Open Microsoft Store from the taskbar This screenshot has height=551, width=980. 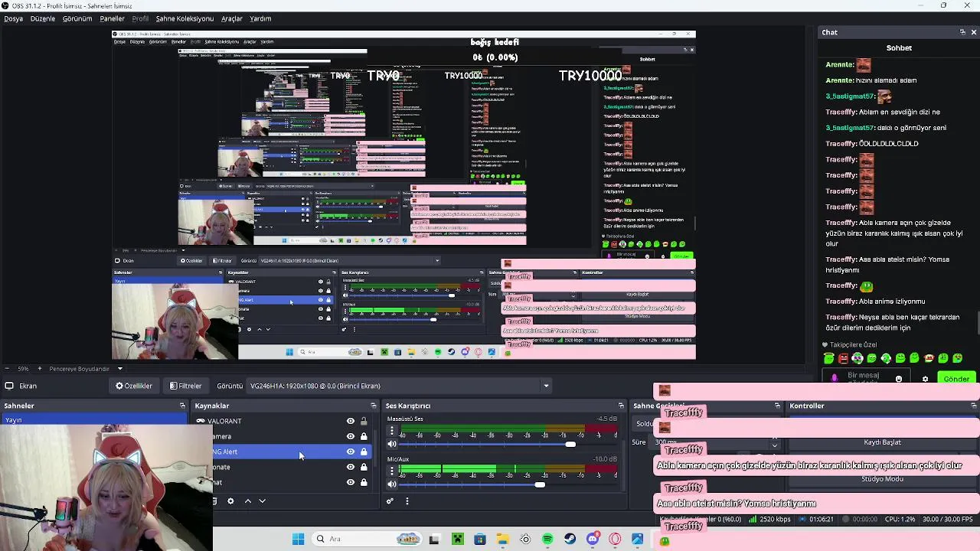coord(480,540)
